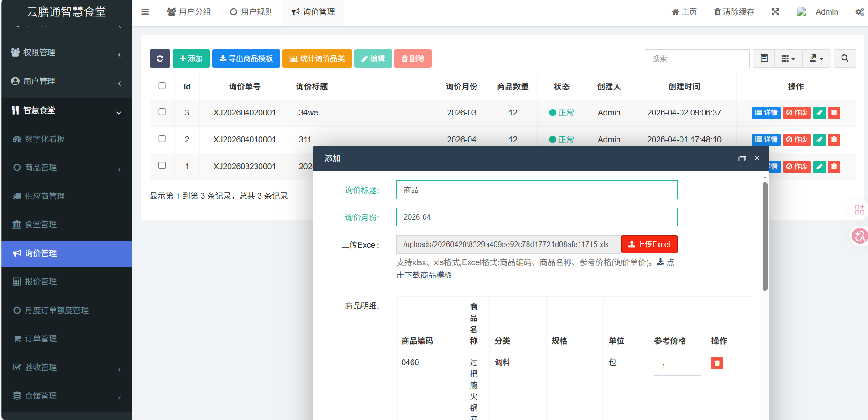868x420 pixels.
Task: Click the search magnifier icon button
Action: pyautogui.click(x=844, y=58)
